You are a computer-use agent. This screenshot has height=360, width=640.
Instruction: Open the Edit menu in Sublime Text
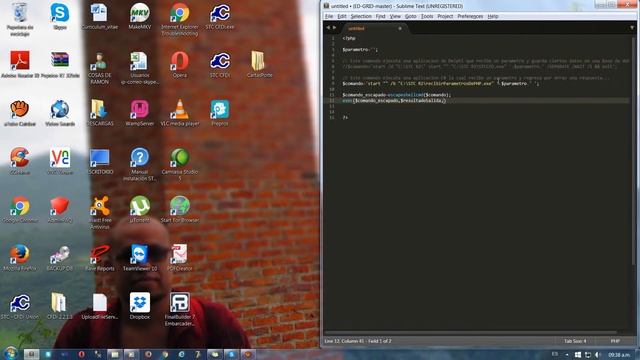pos(342,16)
